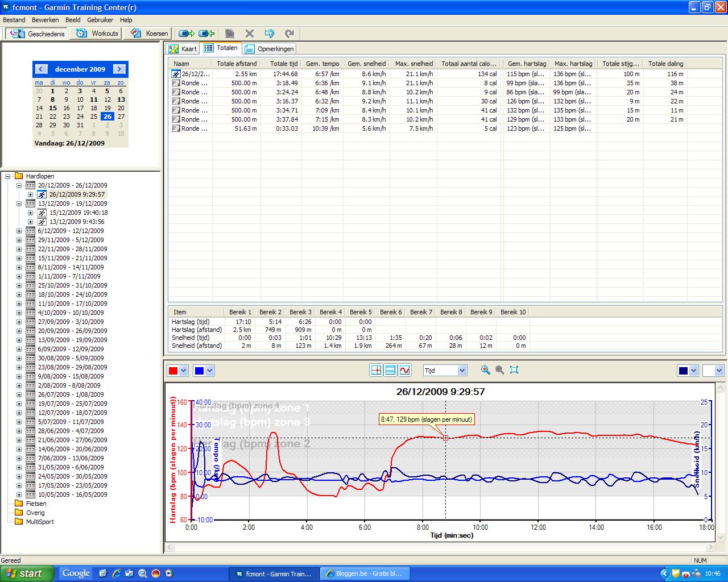728x582 pixels.
Task: Open the Bewerken menu
Action: [x=45, y=20]
